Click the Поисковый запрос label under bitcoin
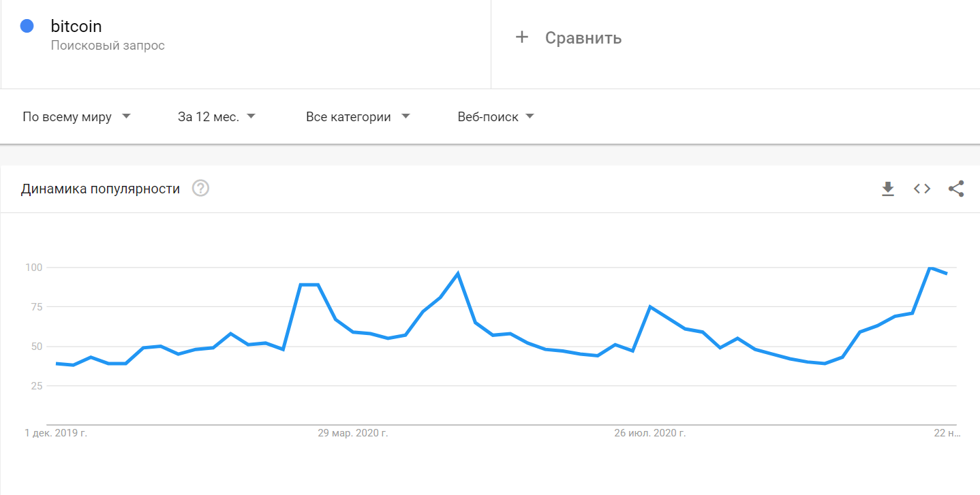980x495 pixels. (x=108, y=46)
